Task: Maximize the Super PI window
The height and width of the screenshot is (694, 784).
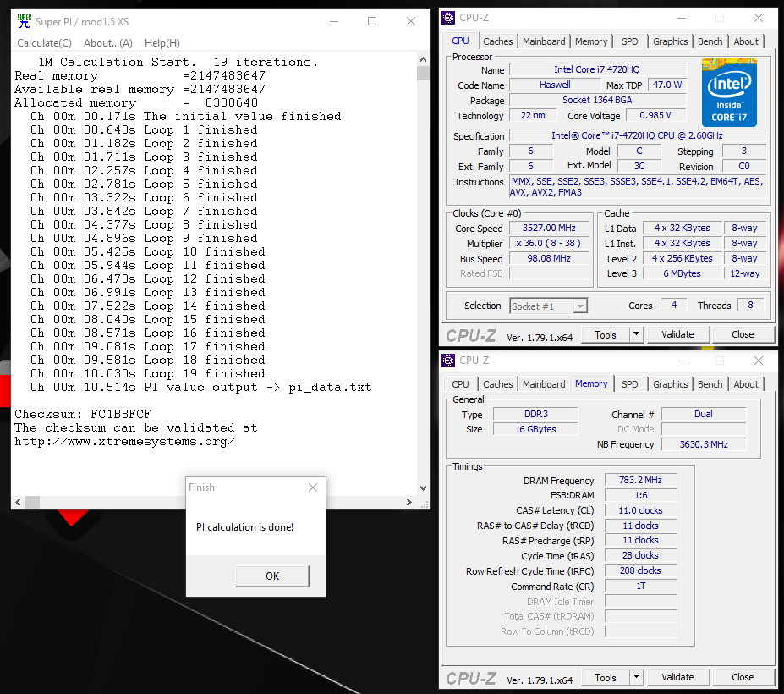Action: [x=372, y=21]
